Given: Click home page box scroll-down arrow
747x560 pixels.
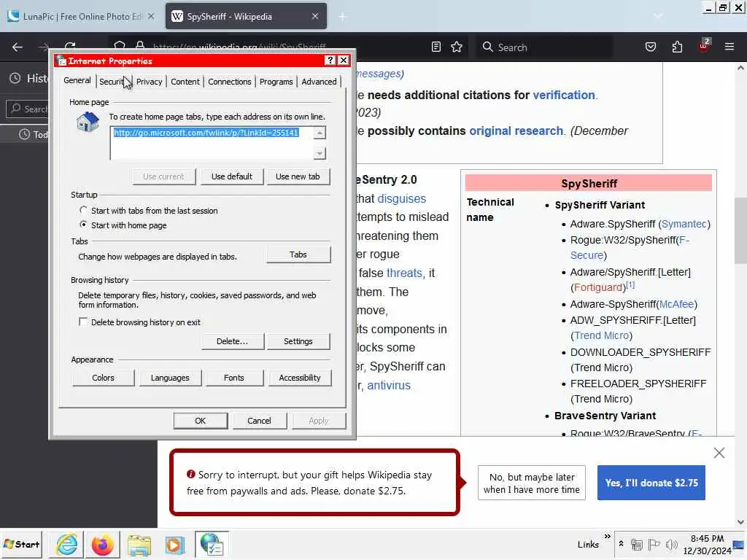Looking at the screenshot, I should 320,153.
